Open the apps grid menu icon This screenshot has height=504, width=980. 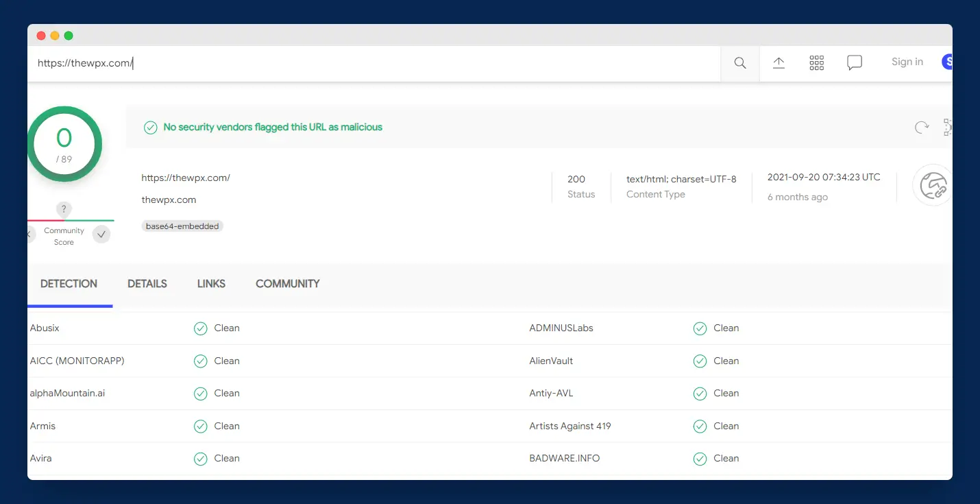(x=816, y=63)
